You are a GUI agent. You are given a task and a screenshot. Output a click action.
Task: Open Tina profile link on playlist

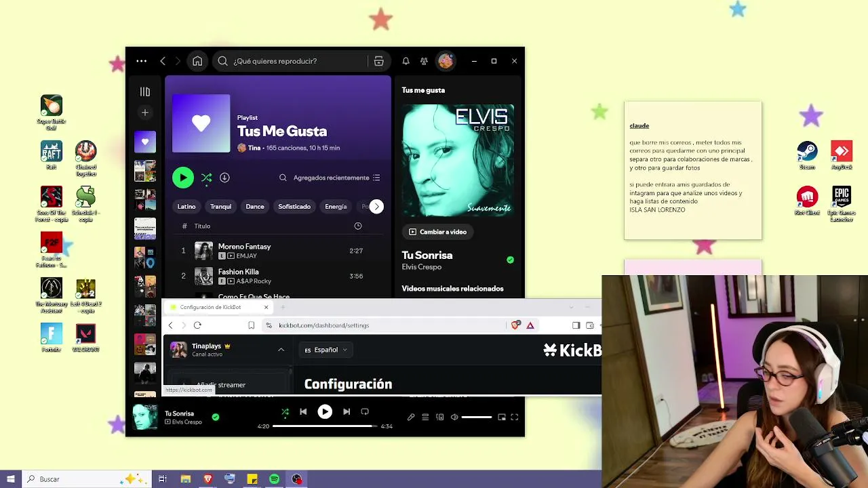coord(254,148)
